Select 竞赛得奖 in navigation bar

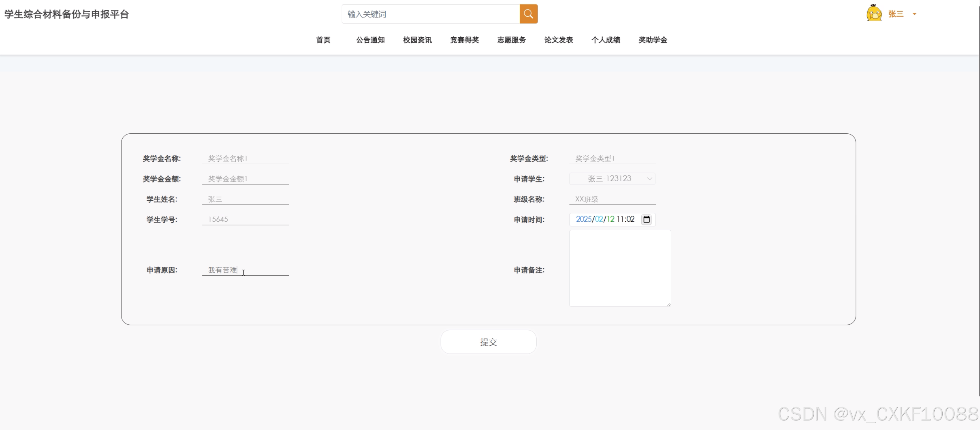tap(464, 40)
